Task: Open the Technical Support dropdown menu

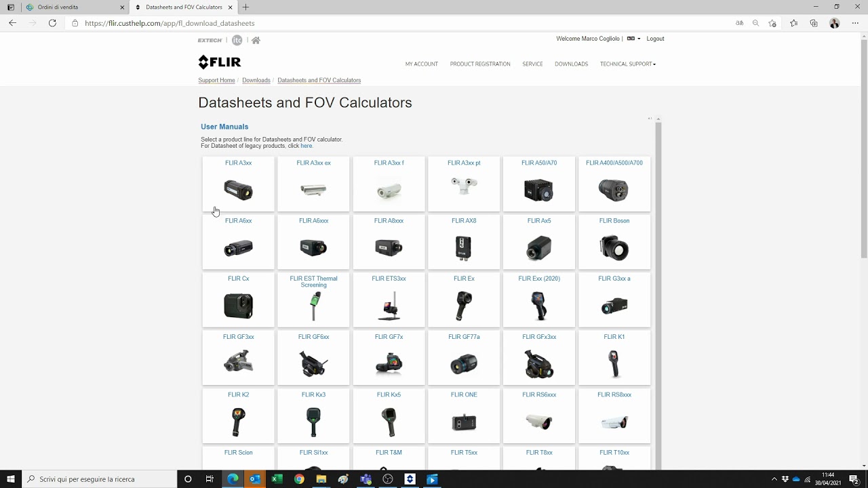Action: click(x=628, y=64)
